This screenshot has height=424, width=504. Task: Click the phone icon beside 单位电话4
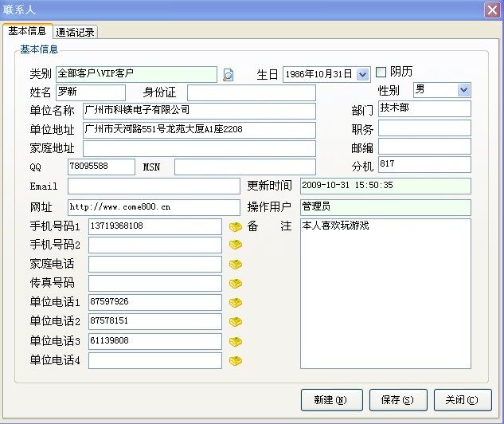click(x=235, y=361)
